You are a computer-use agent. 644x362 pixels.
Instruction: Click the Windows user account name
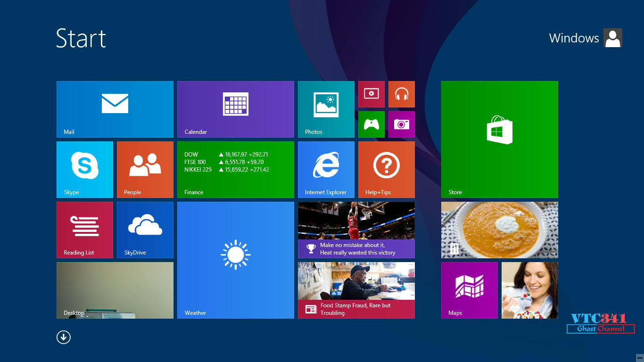[574, 38]
